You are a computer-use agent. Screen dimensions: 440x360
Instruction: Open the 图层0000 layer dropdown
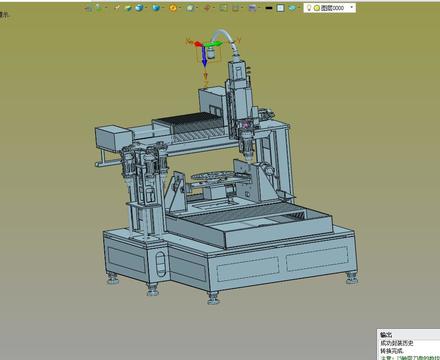pyautogui.click(x=330, y=8)
